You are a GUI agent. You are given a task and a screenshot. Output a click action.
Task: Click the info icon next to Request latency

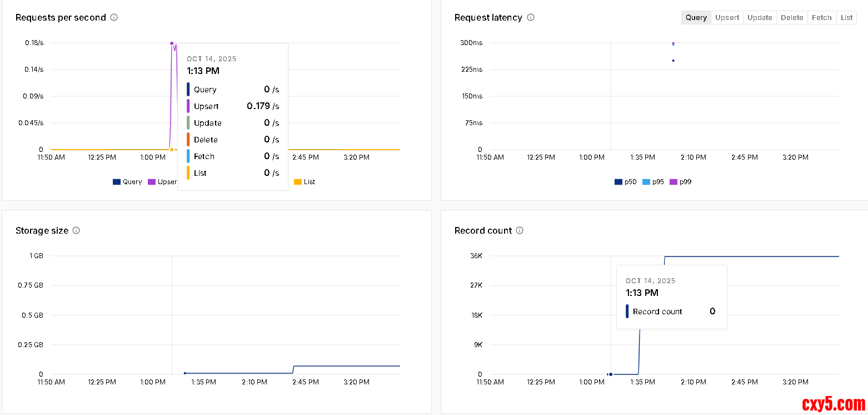pyautogui.click(x=531, y=17)
